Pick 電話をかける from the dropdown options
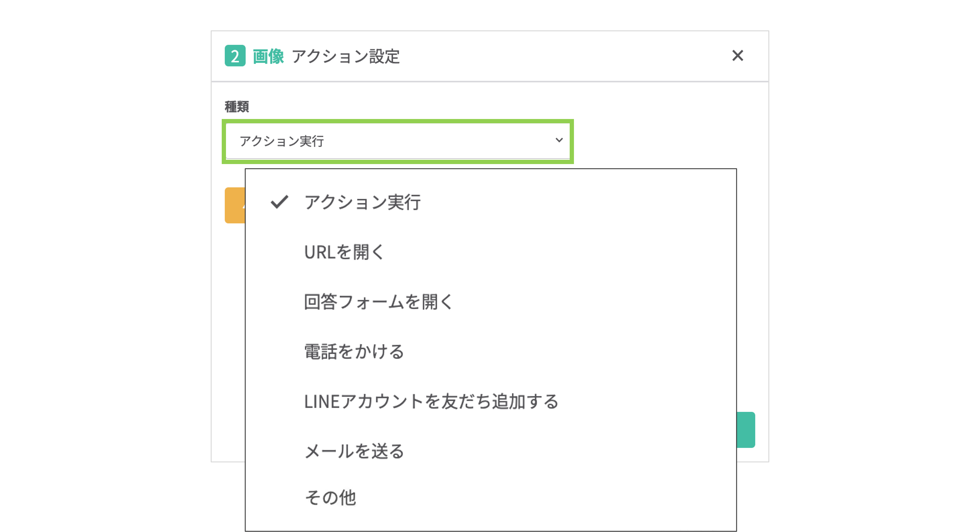 coord(354,352)
